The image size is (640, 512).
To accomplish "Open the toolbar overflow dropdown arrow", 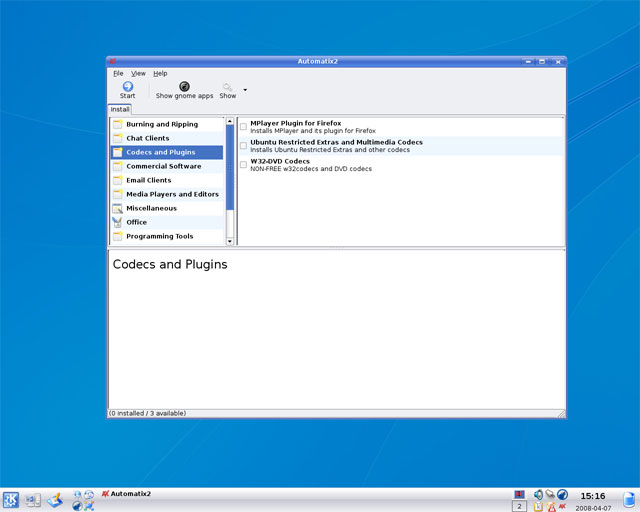I will 245,90.
